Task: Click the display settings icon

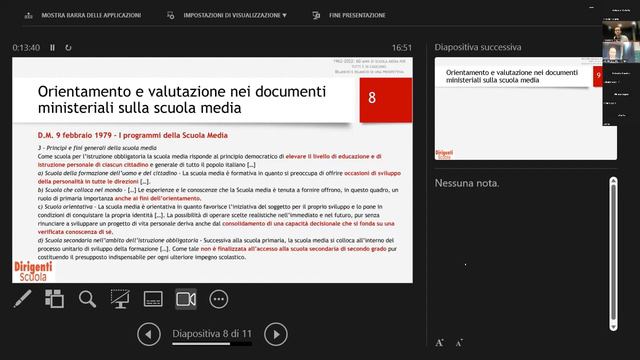Action: tap(171, 15)
